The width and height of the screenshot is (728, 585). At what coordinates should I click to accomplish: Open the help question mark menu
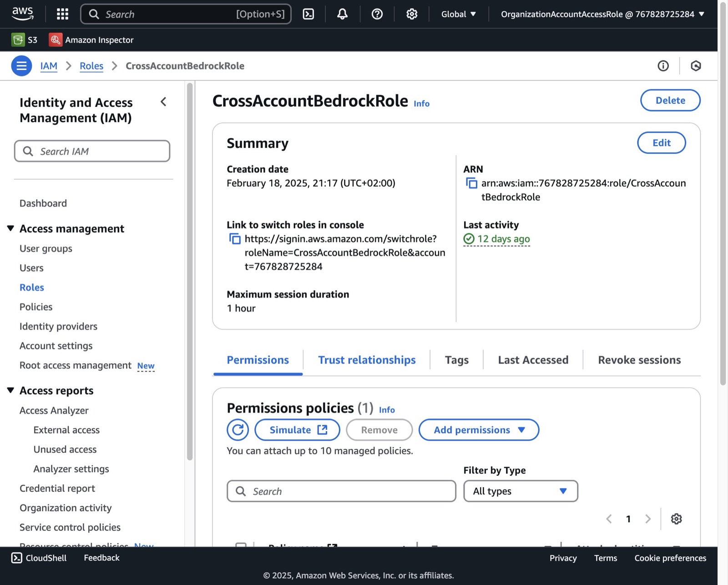pos(377,14)
